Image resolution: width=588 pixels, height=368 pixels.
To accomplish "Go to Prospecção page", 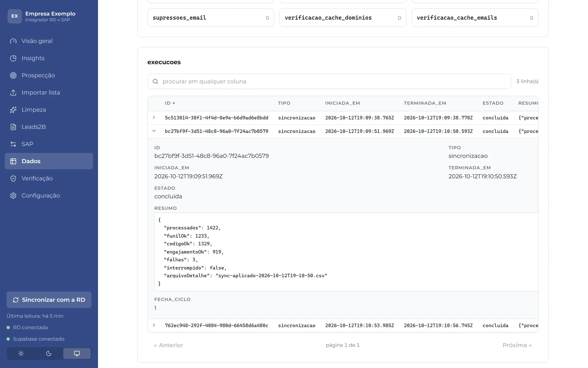I will (49, 75).
